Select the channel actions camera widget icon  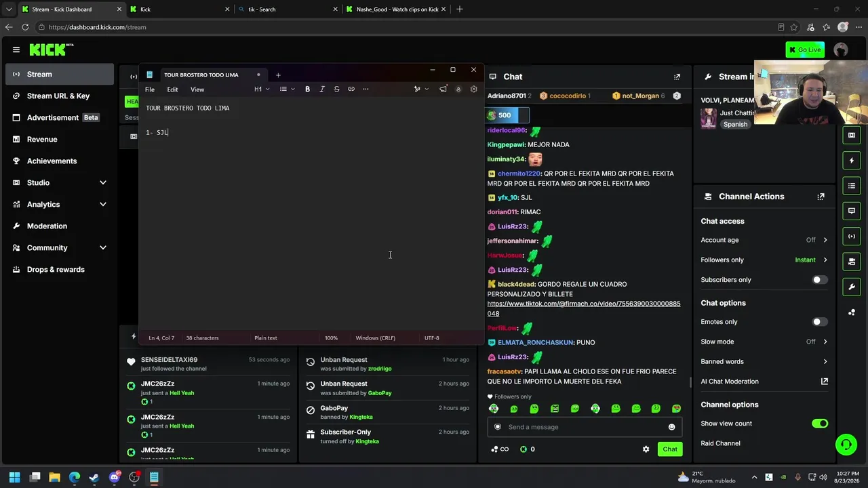point(852,262)
